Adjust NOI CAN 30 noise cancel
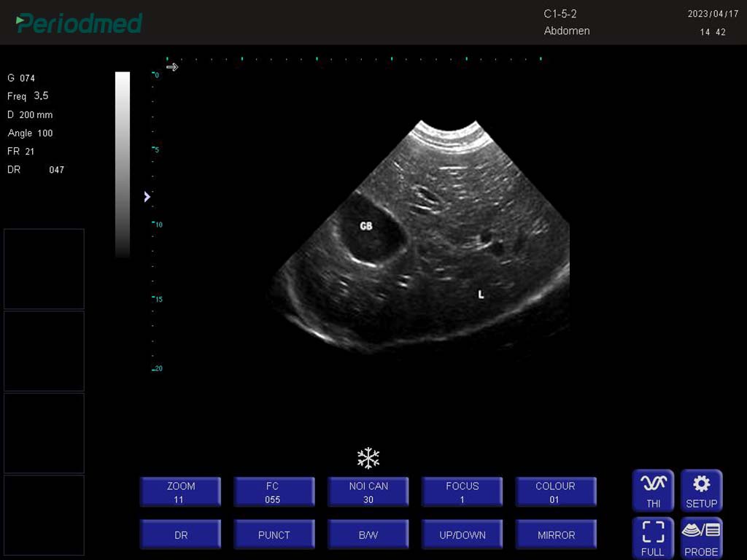Image resolution: width=747 pixels, height=560 pixels. [368, 492]
